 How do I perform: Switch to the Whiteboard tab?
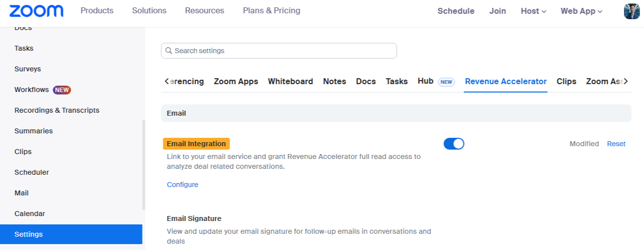[291, 82]
